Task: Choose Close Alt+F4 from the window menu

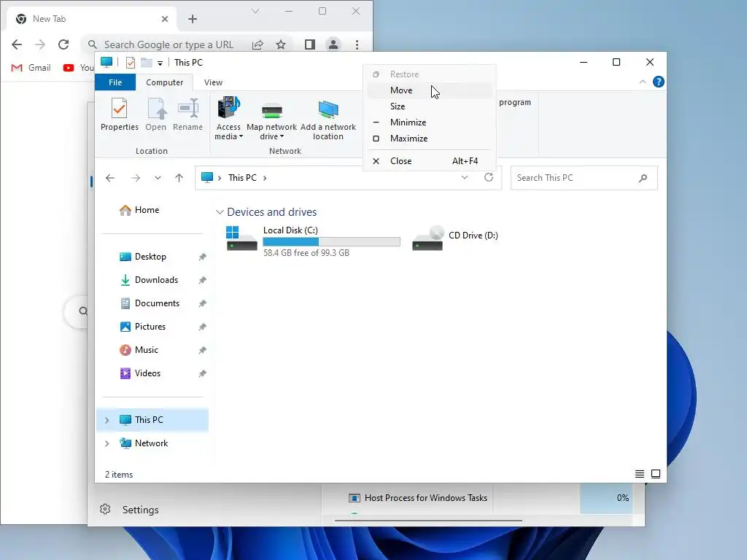Action: coord(429,161)
